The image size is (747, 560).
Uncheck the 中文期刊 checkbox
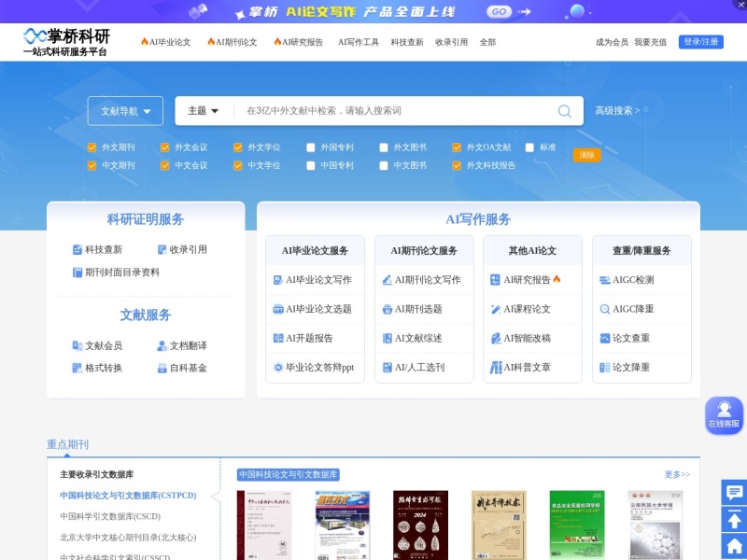pos(92,166)
